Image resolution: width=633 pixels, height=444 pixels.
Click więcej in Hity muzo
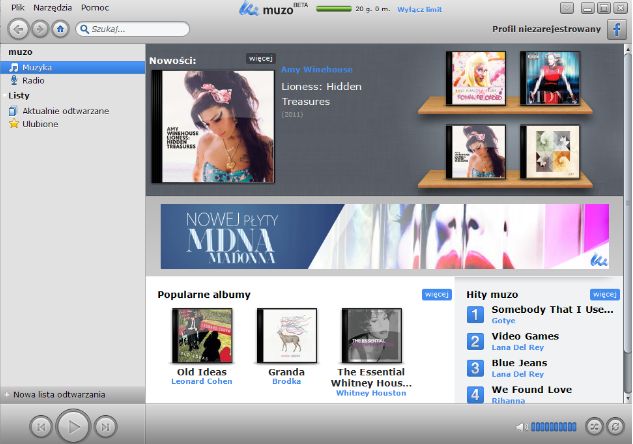(604, 294)
